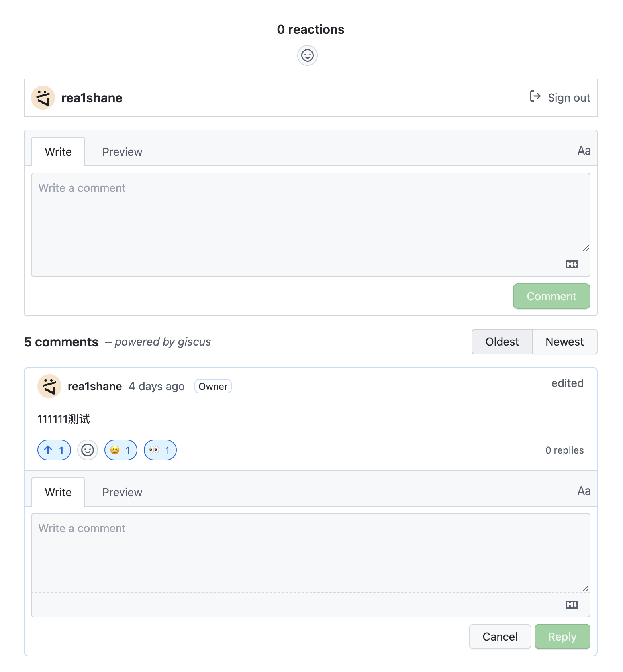Switch to the Preview tab of the comment editor

pos(122,151)
